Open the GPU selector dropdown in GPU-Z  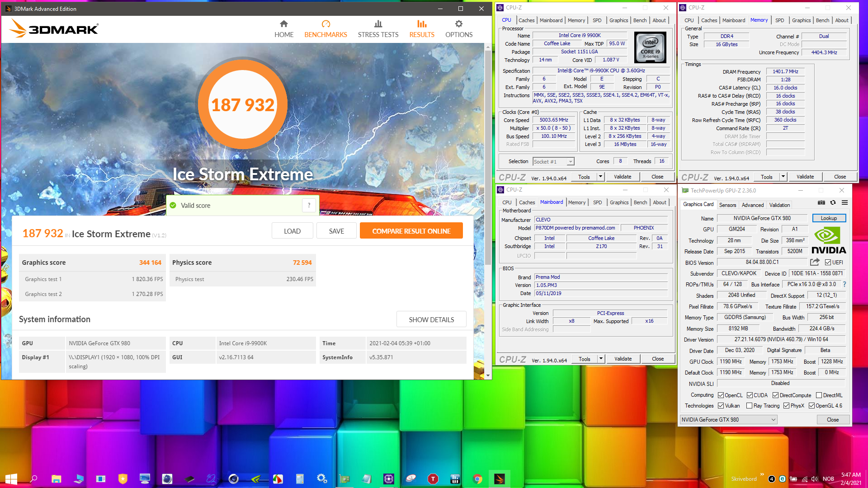728,419
